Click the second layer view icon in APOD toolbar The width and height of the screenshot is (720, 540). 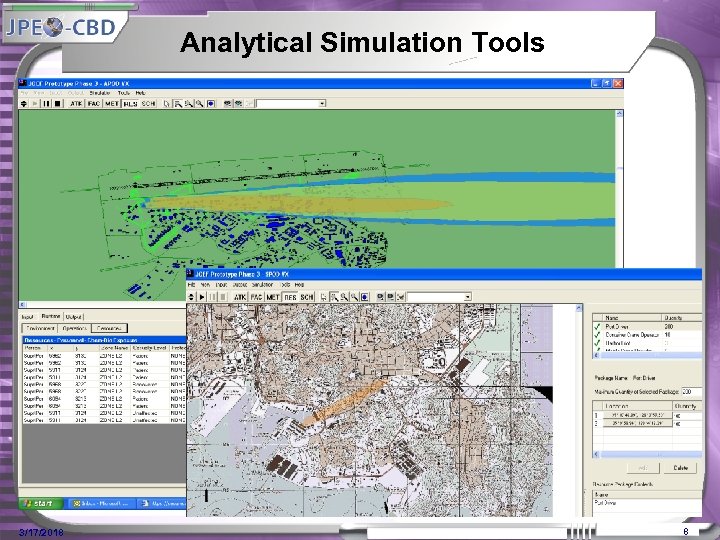click(238, 103)
